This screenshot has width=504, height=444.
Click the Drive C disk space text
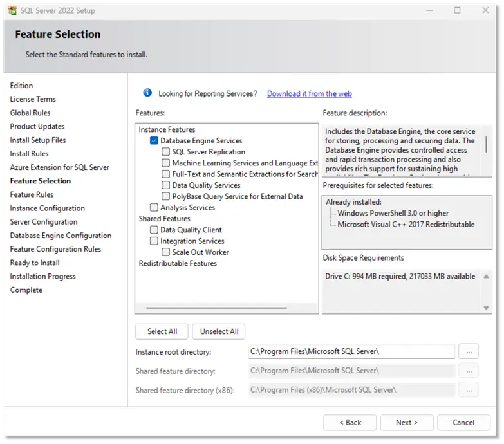[x=400, y=276]
